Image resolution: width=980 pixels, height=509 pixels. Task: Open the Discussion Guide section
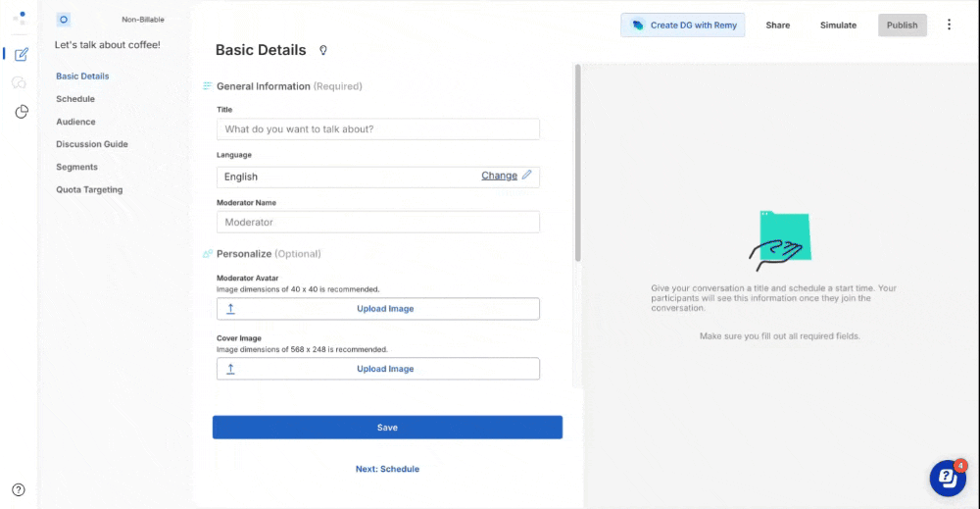(92, 144)
